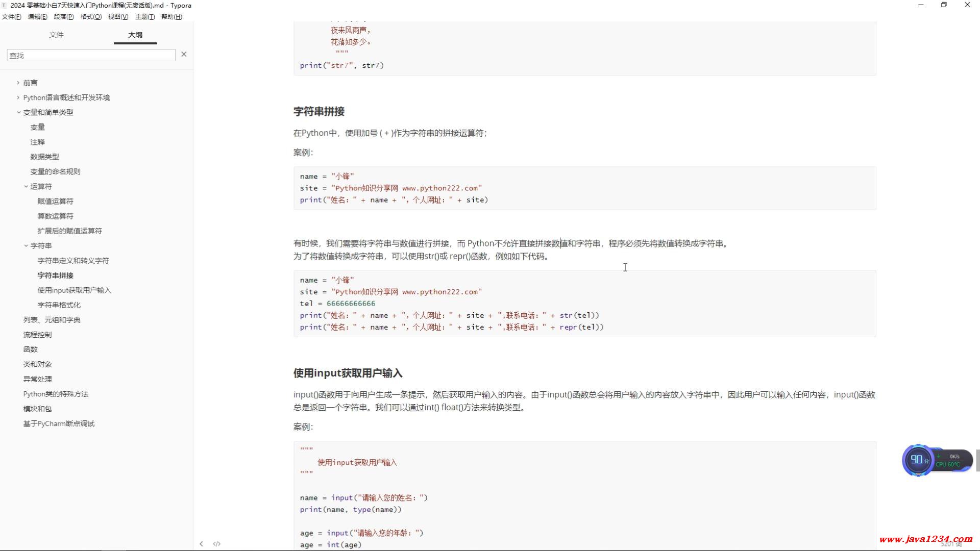Collapse the 运算符 outline section arrow
The width and height of the screenshot is (980, 551).
(x=26, y=186)
